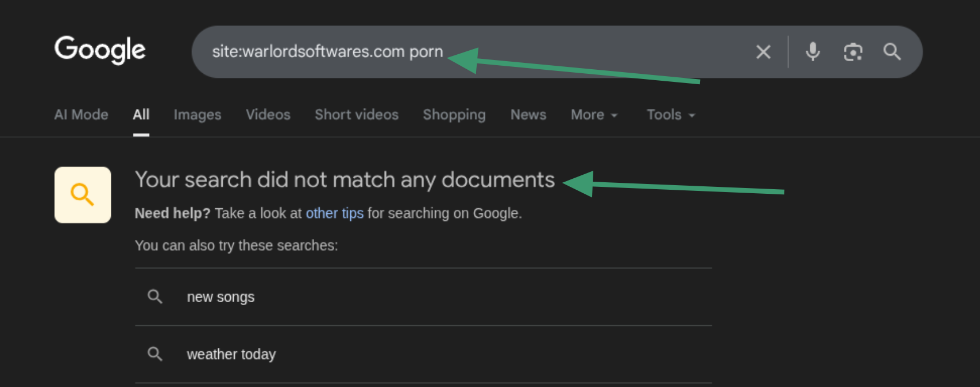Image resolution: width=980 pixels, height=387 pixels.
Task: Select 'Your search did not match any documents' heading
Action: (x=345, y=180)
